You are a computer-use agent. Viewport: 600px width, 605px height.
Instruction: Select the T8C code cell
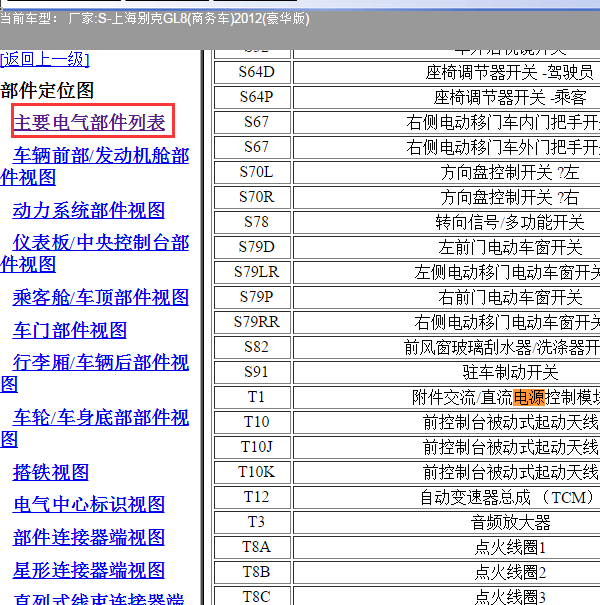click(253, 596)
